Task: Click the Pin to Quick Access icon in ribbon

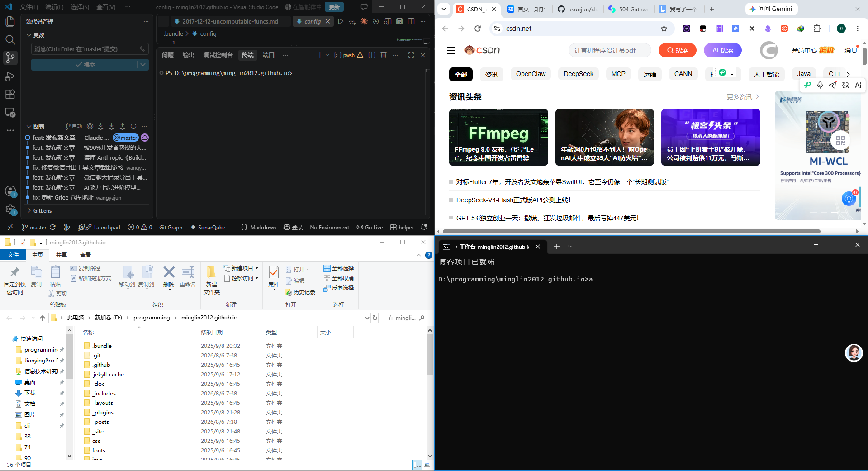Action: coord(15,281)
